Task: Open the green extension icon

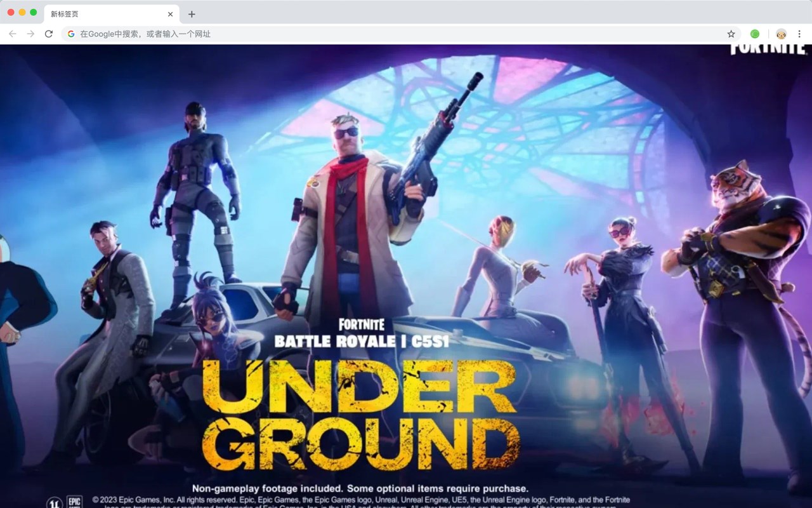Action: [x=755, y=34]
